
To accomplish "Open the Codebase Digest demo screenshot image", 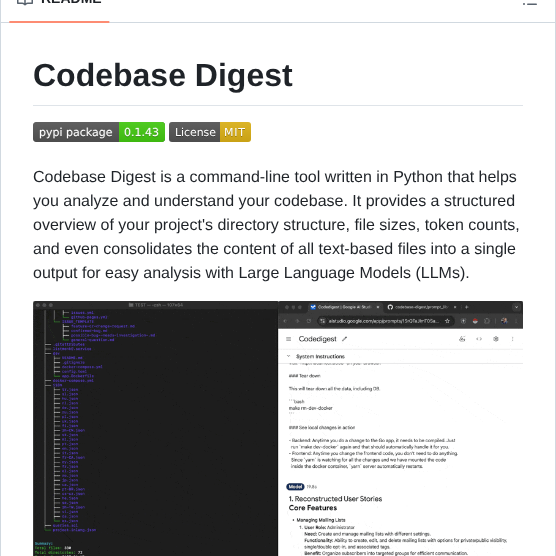I will tap(278, 428).
